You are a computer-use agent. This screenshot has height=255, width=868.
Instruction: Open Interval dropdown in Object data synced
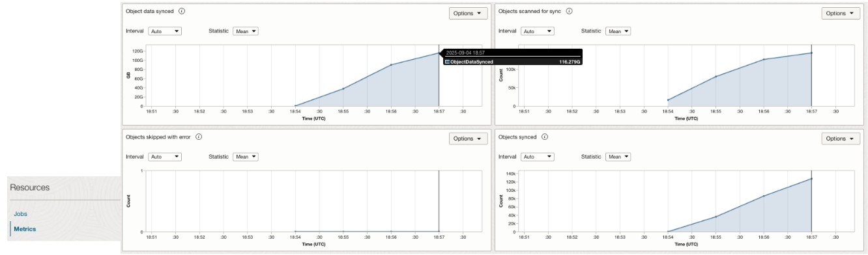point(165,31)
